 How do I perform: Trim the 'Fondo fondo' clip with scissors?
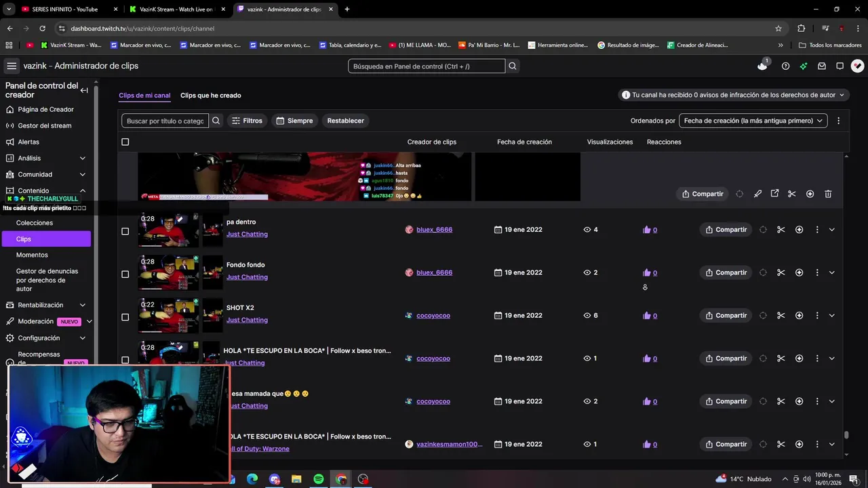click(x=781, y=272)
